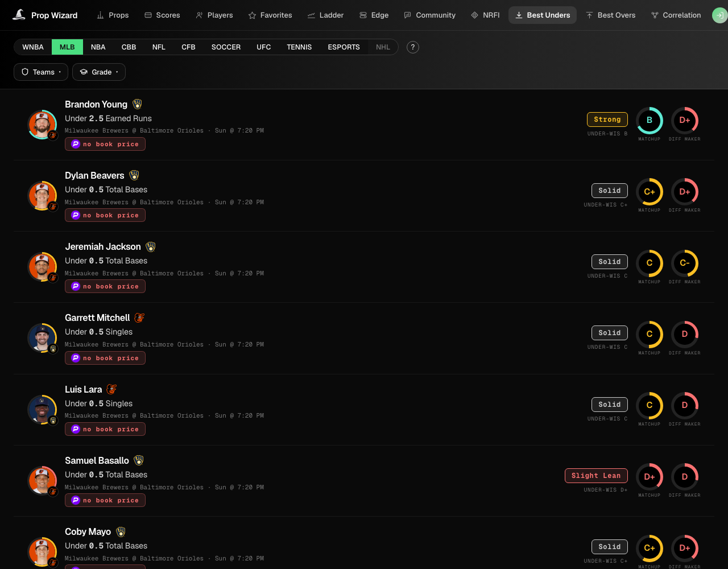The width and height of the screenshot is (728, 569).
Task: View the Favorites tab
Action: (x=270, y=15)
